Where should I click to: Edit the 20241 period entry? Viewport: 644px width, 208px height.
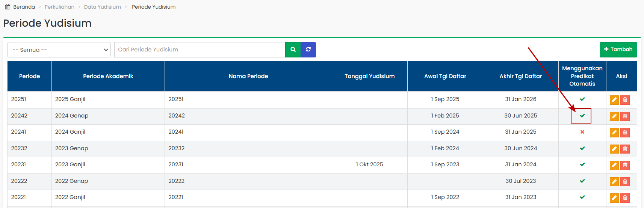(x=614, y=133)
